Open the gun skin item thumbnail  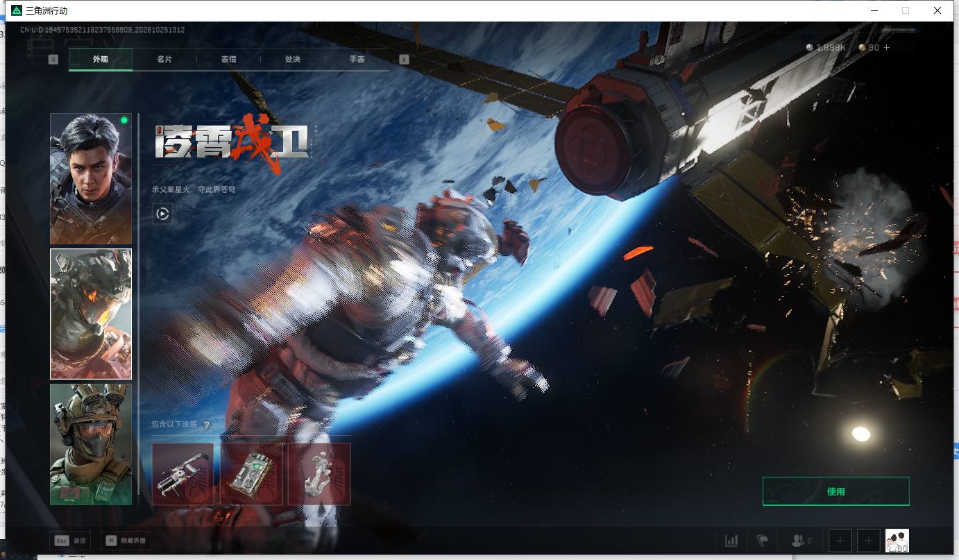coord(183,474)
